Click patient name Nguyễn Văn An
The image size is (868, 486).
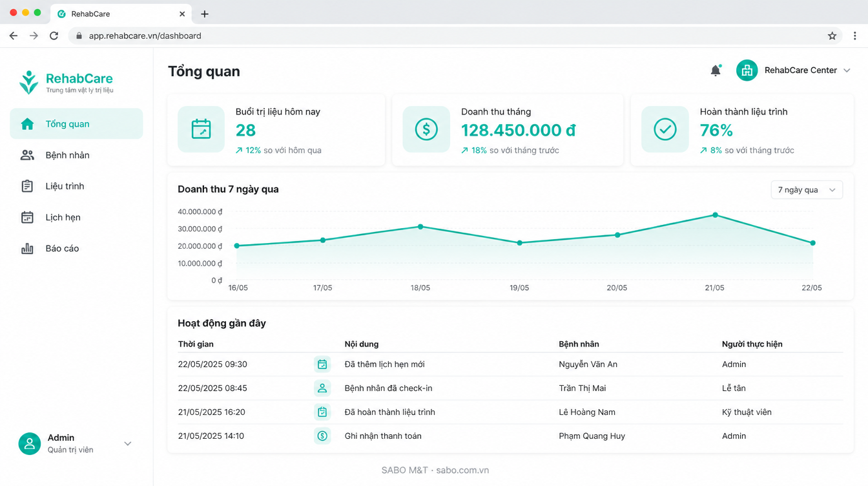click(x=588, y=364)
